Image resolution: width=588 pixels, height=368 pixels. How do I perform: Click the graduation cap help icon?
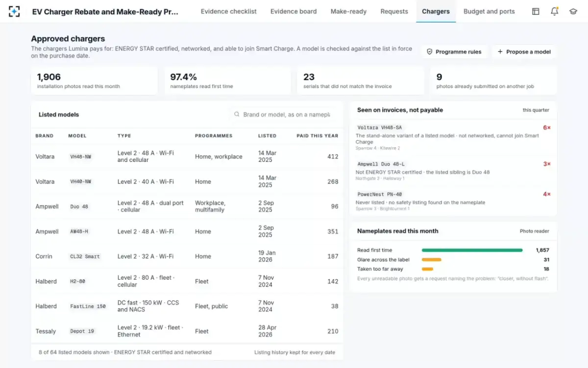point(573,11)
